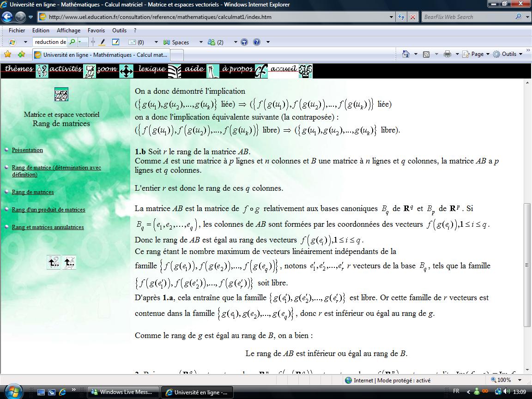Screen dimensions: 532x399
Task: Expand the Spaces dropdown arrow
Action: (201, 42)
